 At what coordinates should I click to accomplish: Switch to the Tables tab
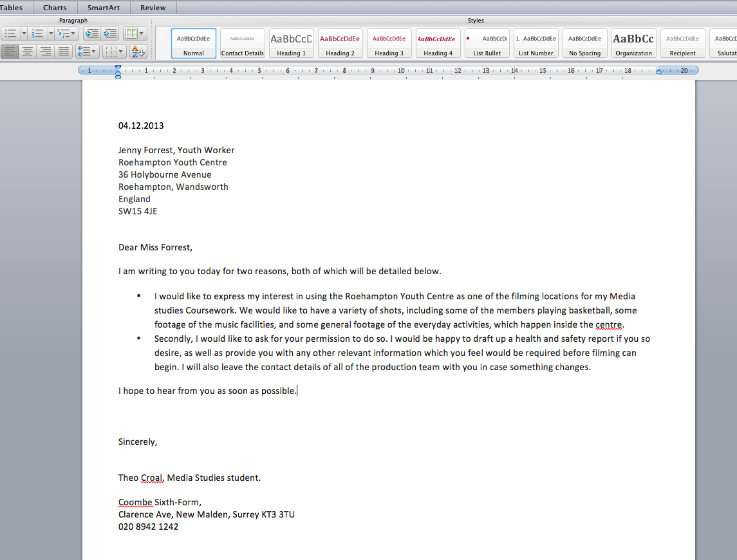pos(12,8)
